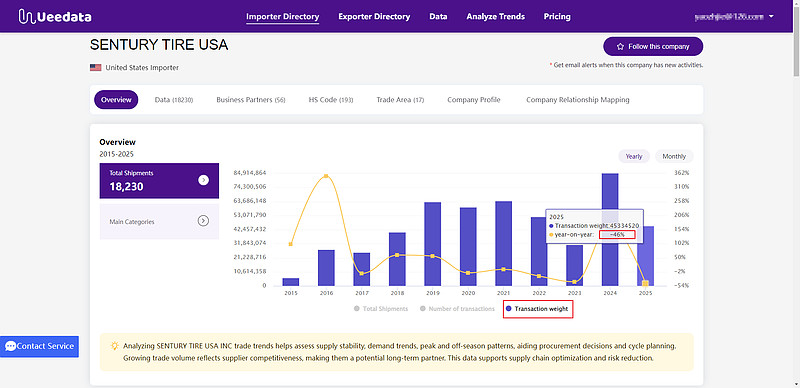Click Follow this company button
Viewport: 800px width, 388px height.
[653, 46]
